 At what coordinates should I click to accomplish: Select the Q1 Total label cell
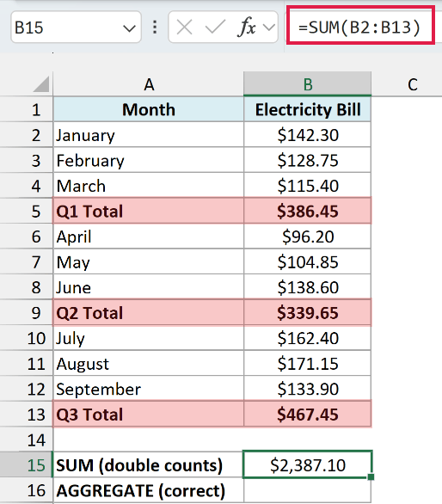pyautogui.click(x=149, y=212)
